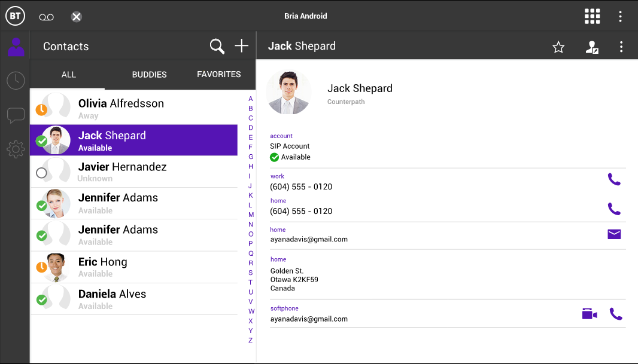Open the dialpad grid icon

(x=592, y=16)
